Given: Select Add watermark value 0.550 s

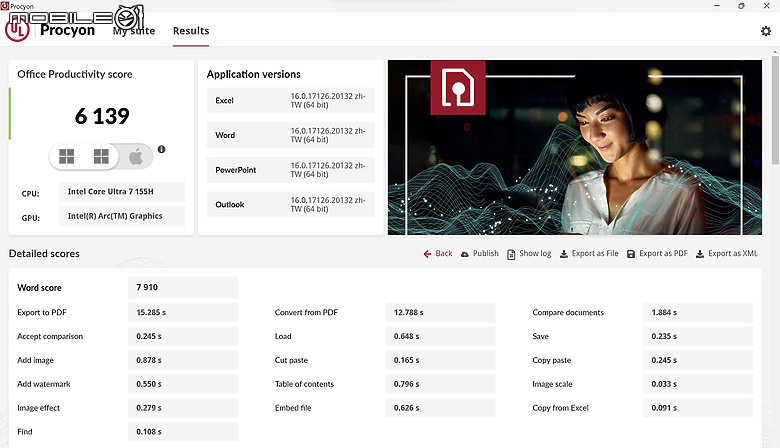Looking at the screenshot, I should point(183,384).
